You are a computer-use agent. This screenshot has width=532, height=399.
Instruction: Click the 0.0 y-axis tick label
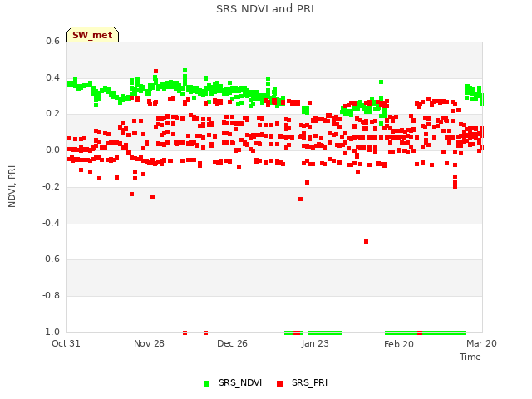(52, 150)
